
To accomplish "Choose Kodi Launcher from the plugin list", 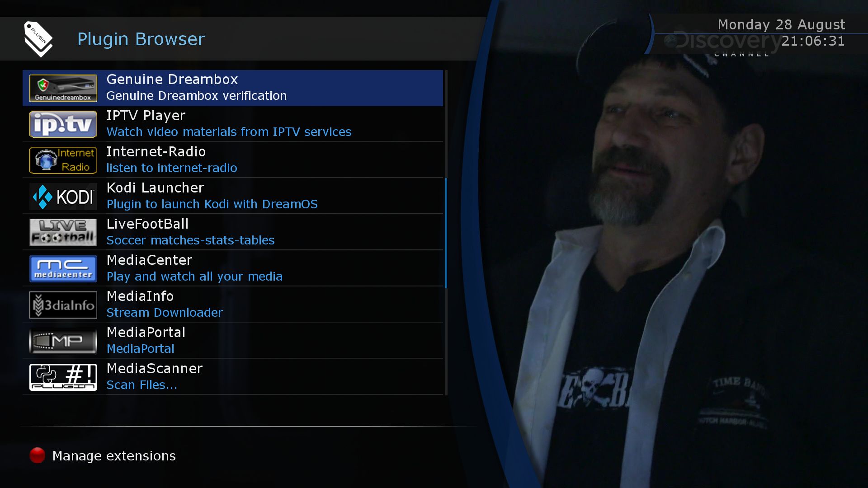I will [233, 197].
